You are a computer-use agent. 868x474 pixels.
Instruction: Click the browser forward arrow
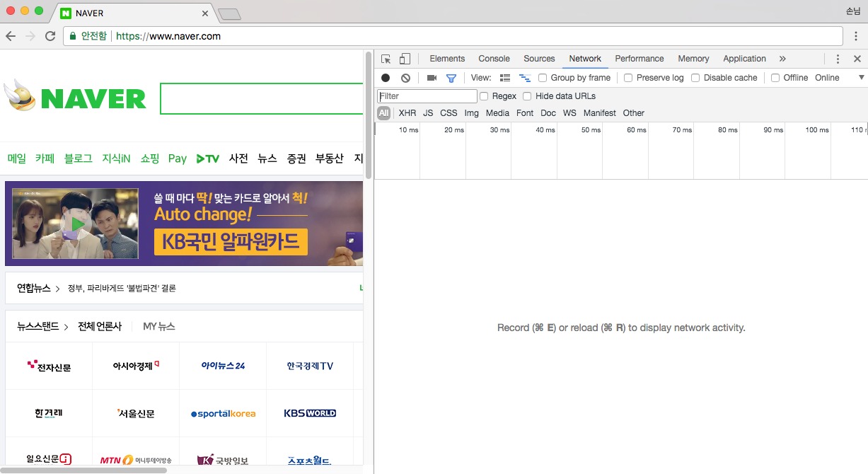coord(30,36)
